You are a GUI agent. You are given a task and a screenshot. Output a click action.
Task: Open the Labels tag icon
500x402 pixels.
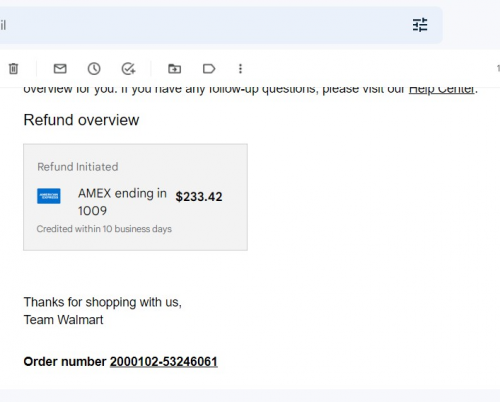click(x=209, y=69)
